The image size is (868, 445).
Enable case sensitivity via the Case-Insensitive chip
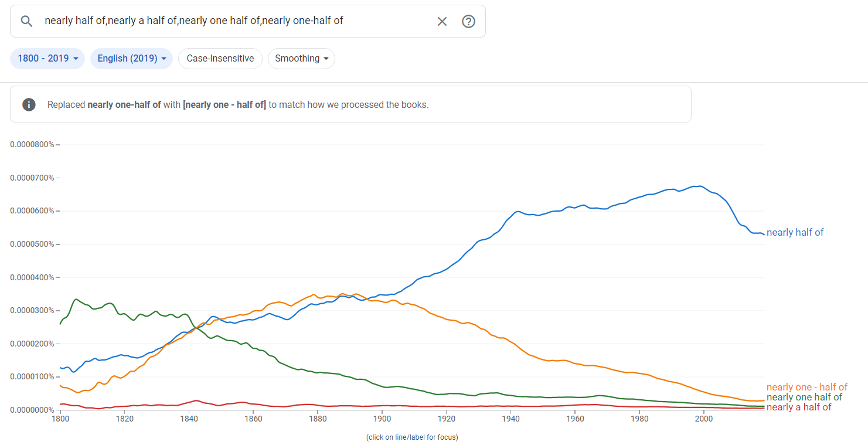tap(220, 59)
